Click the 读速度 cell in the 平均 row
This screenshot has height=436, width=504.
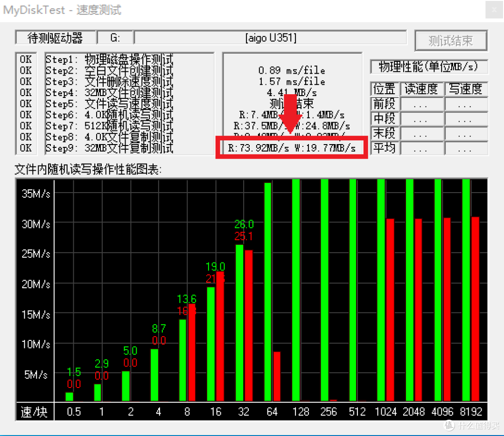(421, 148)
